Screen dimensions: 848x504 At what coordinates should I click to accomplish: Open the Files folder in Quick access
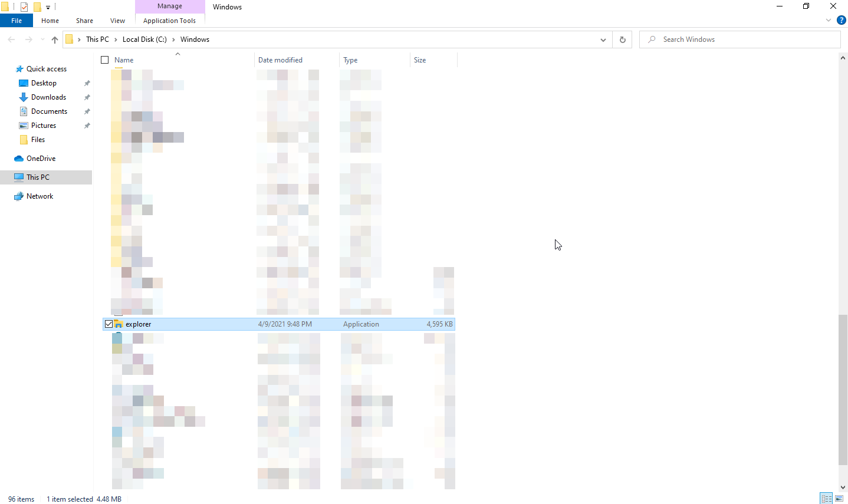point(38,140)
